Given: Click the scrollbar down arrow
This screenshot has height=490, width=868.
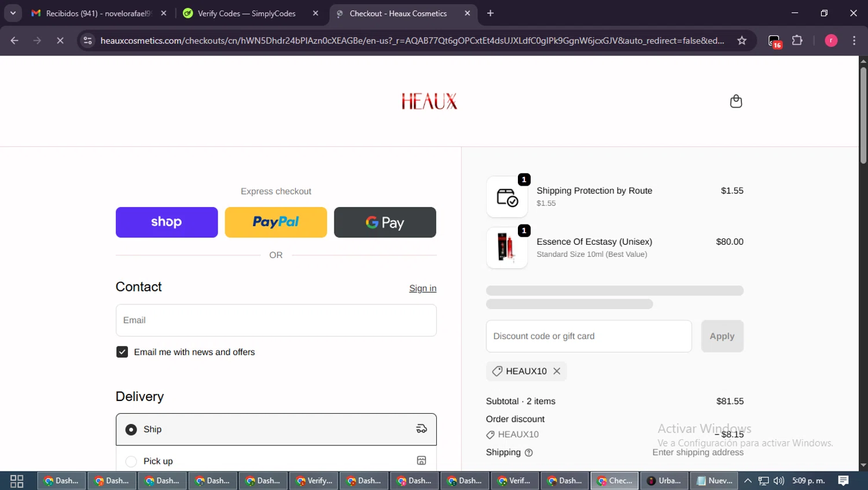Looking at the screenshot, I should click(863, 465).
